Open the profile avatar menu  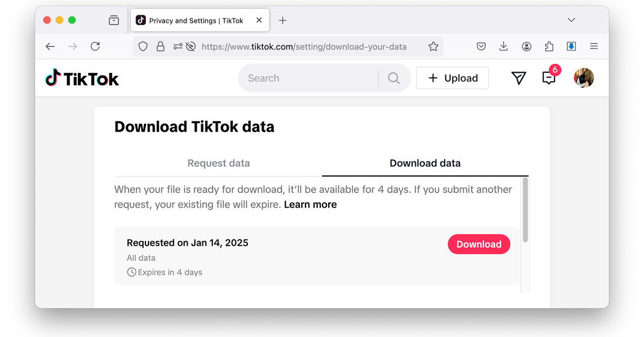[583, 78]
